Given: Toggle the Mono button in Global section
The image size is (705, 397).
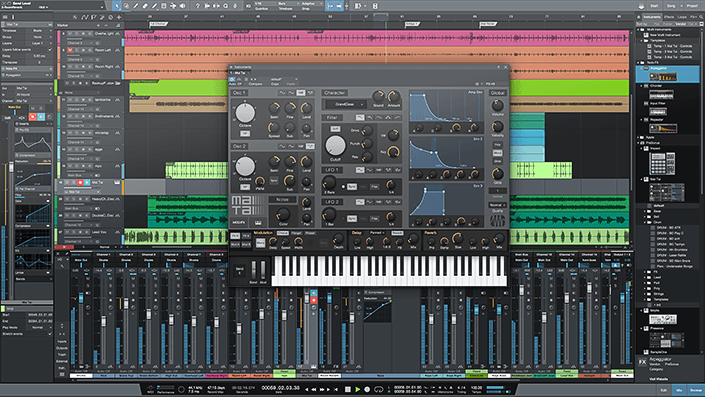Looking at the screenshot, I should coord(498,153).
